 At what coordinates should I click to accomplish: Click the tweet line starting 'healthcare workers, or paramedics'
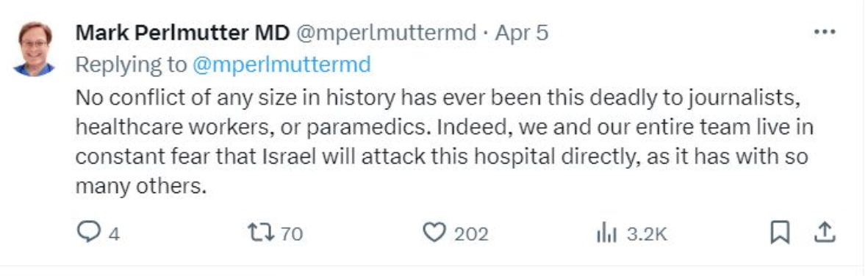coord(444,128)
